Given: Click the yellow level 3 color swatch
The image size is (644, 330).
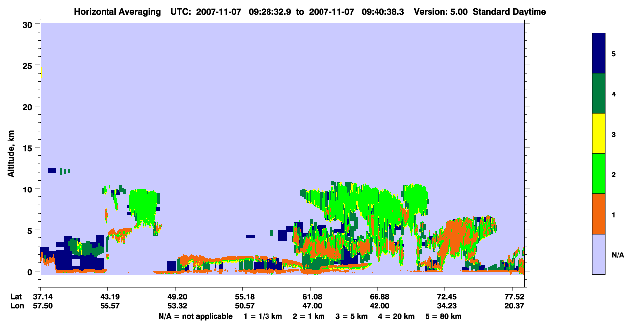Looking at the screenshot, I should [599, 134].
